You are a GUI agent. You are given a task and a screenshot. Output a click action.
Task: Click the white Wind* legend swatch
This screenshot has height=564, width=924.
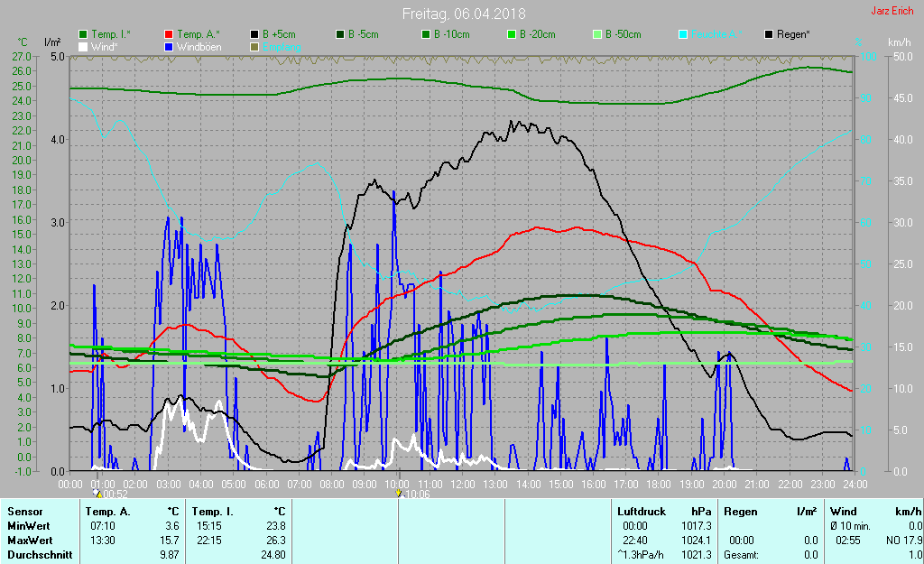[83, 47]
